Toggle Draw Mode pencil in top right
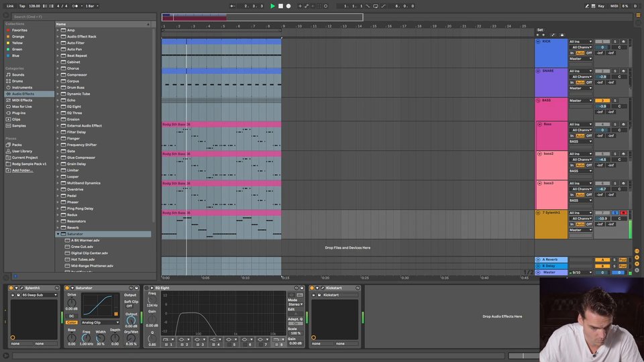The height and width of the screenshot is (362, 644). [x=587, y=6]
